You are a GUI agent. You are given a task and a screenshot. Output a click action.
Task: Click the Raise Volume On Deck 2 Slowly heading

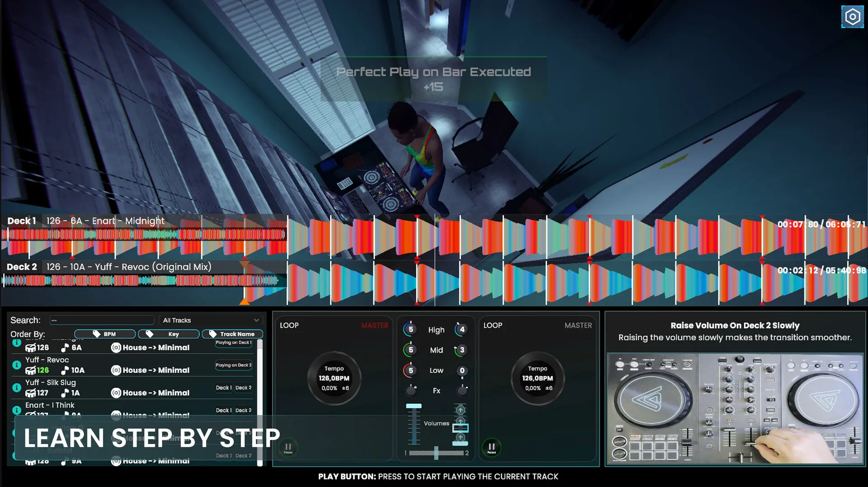[x=735, y=326]
